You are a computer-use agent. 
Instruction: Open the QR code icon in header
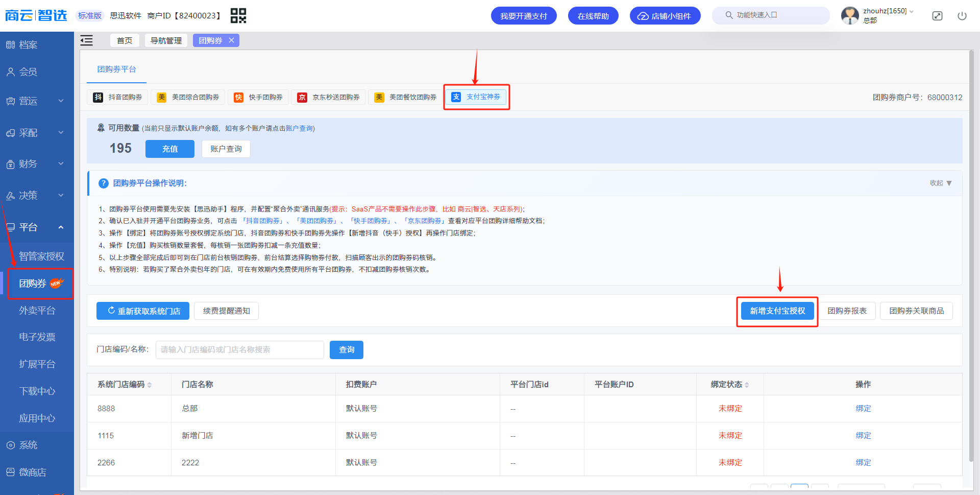point(238,16)
